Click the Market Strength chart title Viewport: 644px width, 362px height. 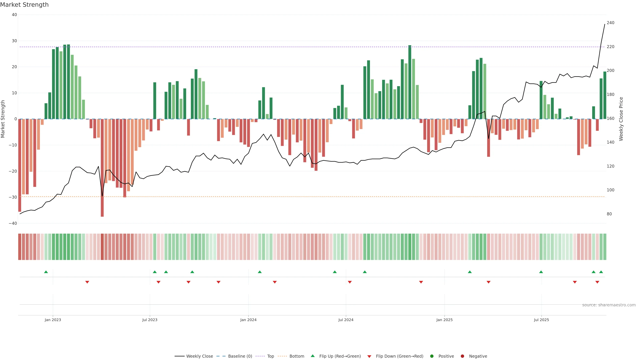pyautogui.click(x=24, y=5)
